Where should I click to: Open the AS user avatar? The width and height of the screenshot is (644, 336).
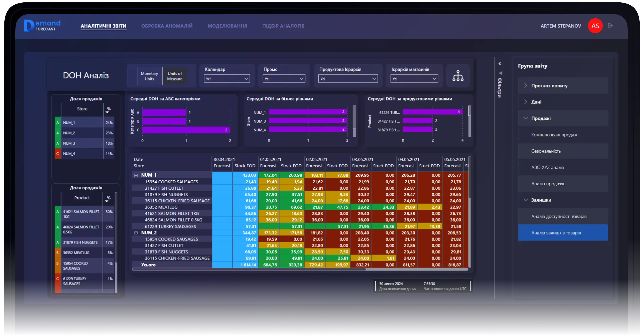tap(595, 26)
